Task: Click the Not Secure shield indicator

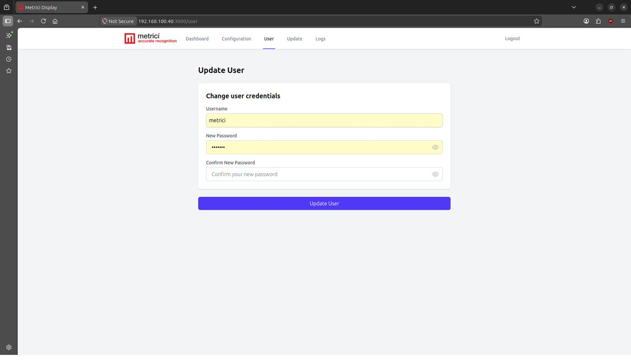Action: [118, 21]
